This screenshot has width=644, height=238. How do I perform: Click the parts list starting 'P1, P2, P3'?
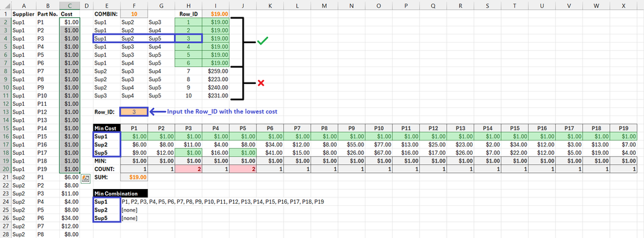pyautogui.click(x=223, y=202)
